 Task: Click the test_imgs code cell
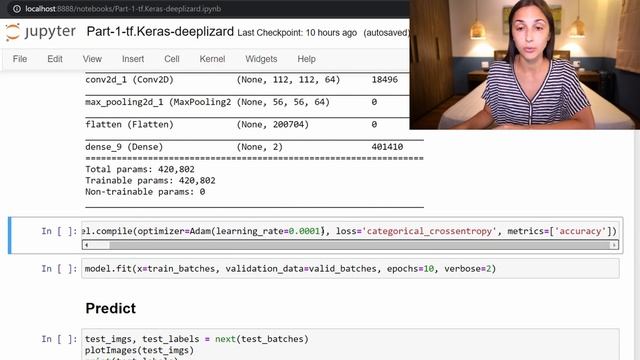(350, 344)
